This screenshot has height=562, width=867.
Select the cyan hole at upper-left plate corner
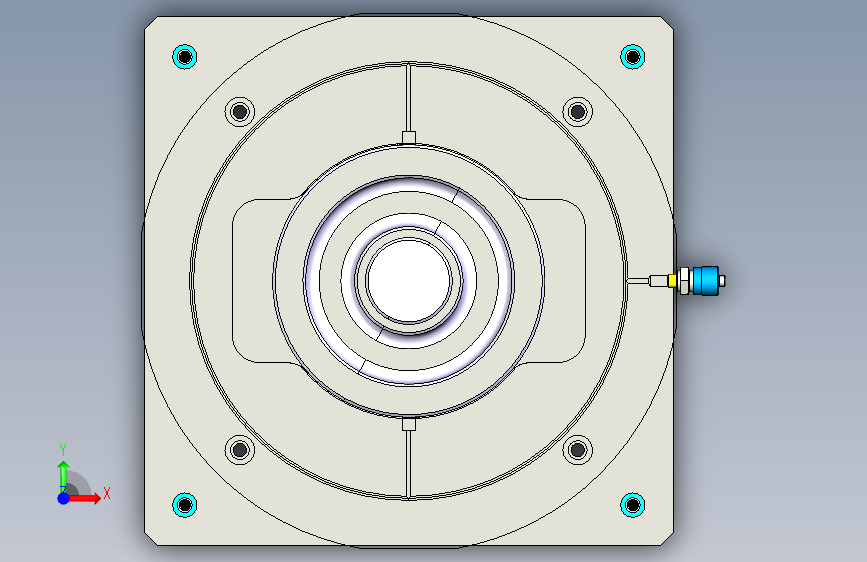point(185,56)
